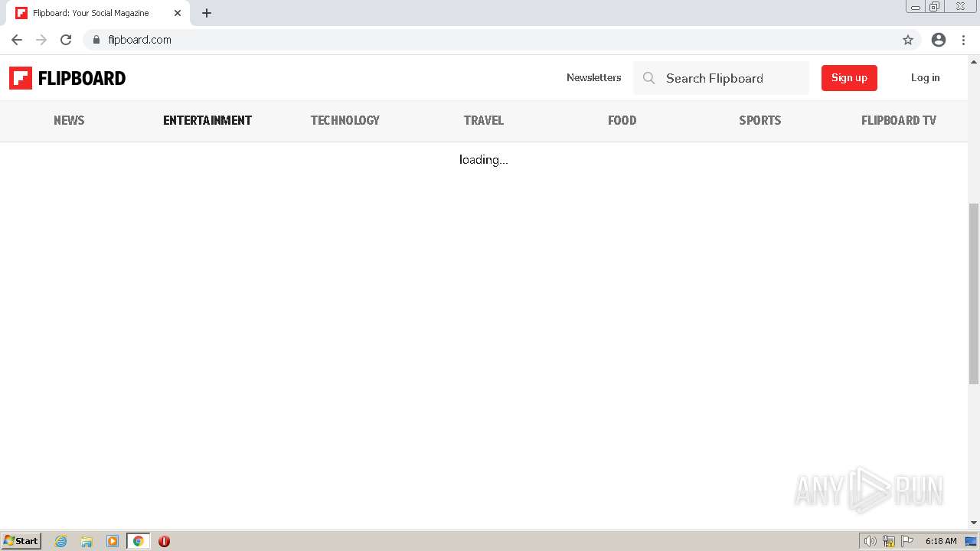Click the Flipboard: Your Social Magazine tab title
This screenshot has width=980, height=551.
(x=91, y=13)
